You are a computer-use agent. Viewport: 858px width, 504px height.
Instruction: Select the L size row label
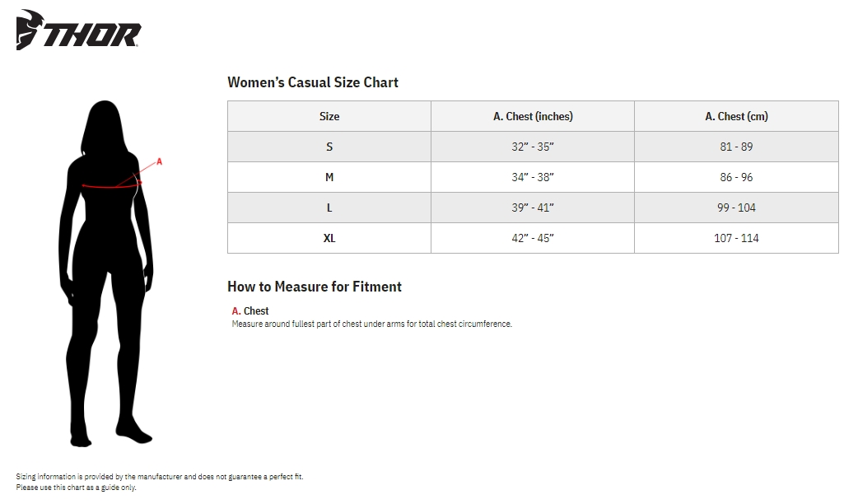(329, 208)
